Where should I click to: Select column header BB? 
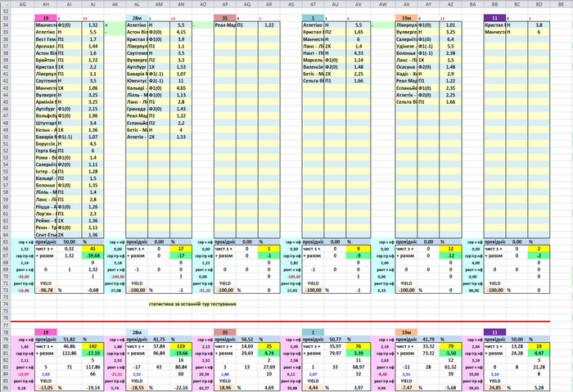coord(494,4)
